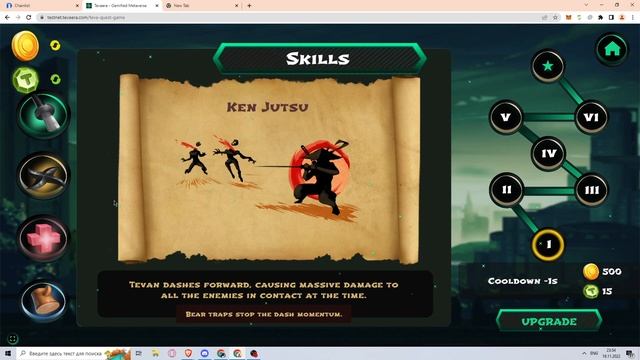Open the Chrome profile avatar
The image size is (640, 360).
[x=622, y=18]
